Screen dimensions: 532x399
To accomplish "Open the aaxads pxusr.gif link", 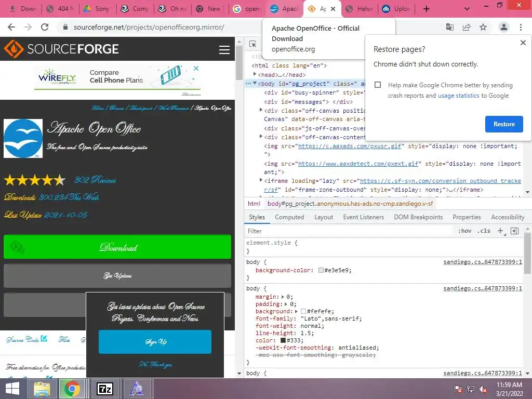I will [x=350, y=146].
